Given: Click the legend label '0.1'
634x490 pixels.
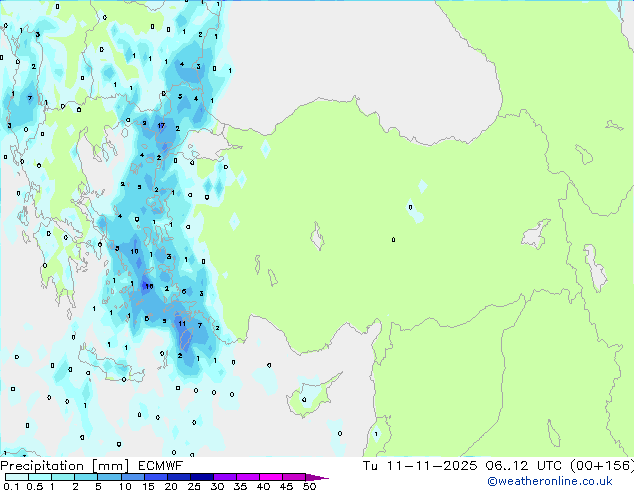Looking at the screenshot, I should pos(12,486).
